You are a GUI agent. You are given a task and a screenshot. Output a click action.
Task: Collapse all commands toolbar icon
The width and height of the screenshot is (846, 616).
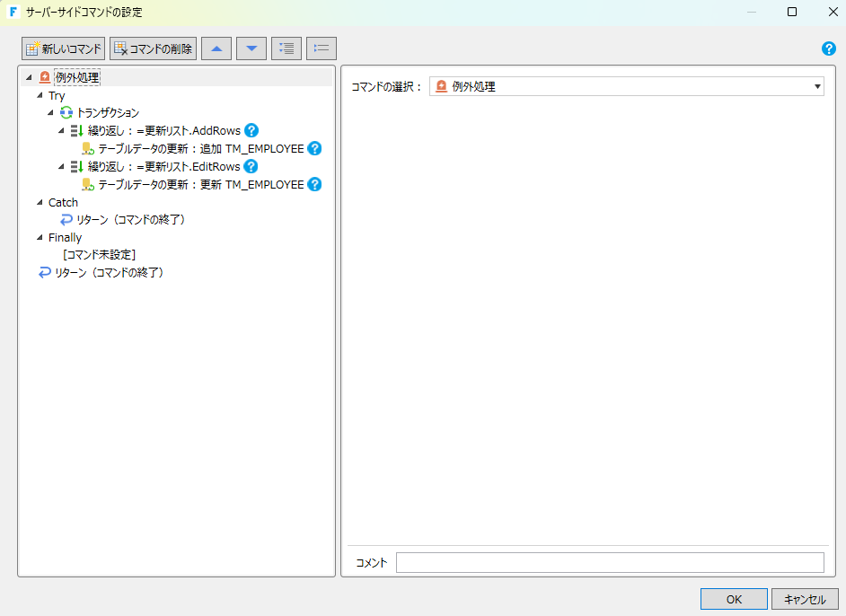click(322, 48)
